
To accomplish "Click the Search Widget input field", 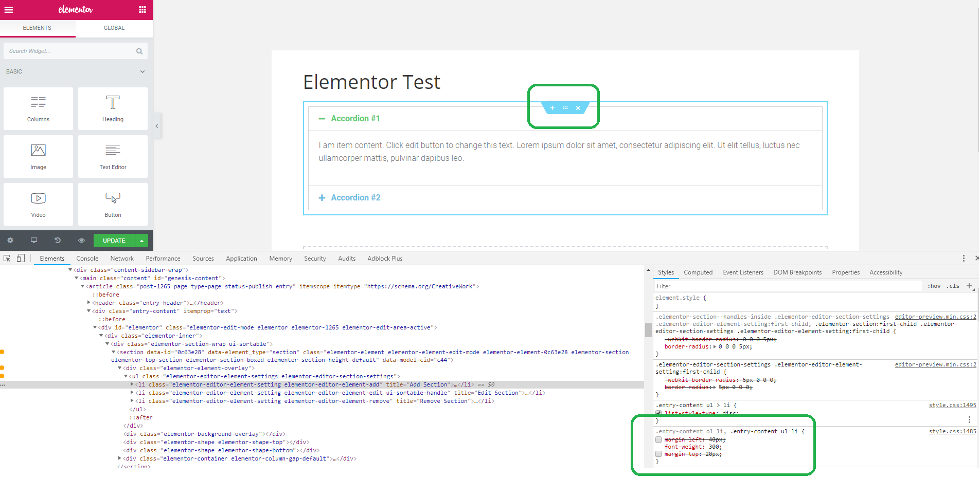I will coord(76,51).
